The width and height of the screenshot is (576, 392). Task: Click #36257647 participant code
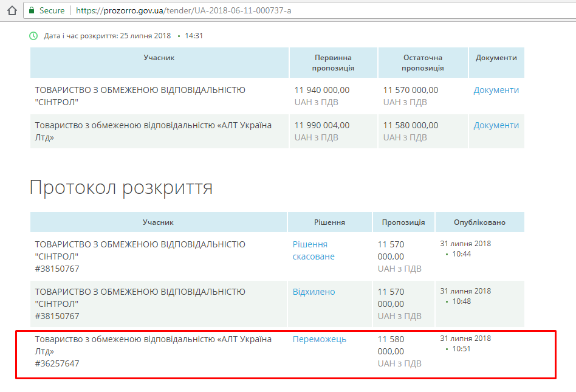[x=57, y=363]
